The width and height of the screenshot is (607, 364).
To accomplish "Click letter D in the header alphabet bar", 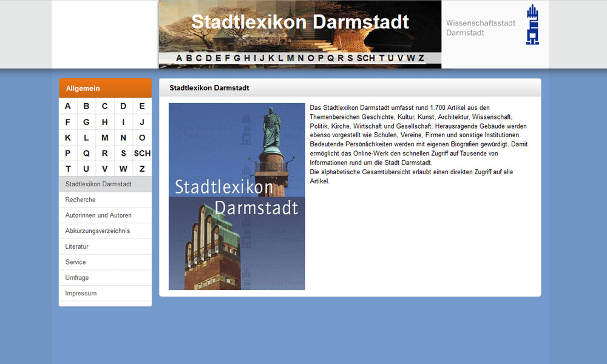I will [208, 58].
